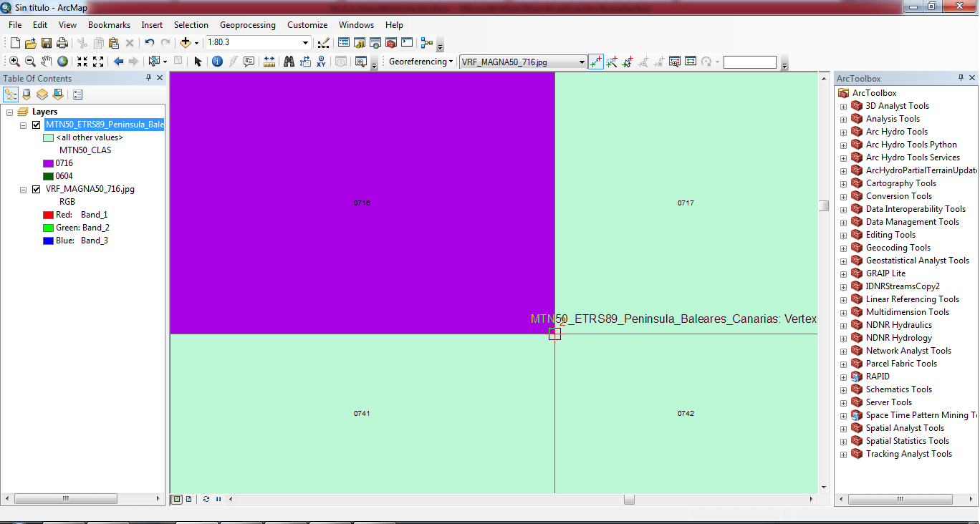The height and width of the screenshot is (524, 980).
Task: Collapse the Layers data frame tree
Action: click(9, 112)
